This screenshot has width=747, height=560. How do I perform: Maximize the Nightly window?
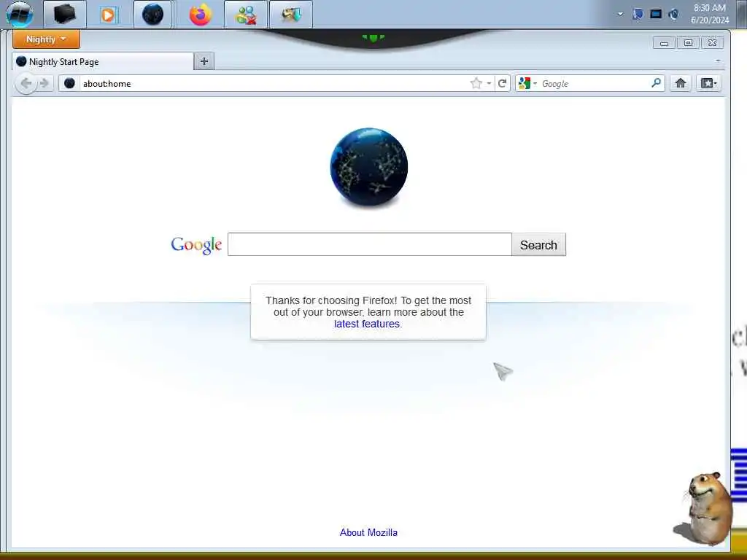(688, 43)
